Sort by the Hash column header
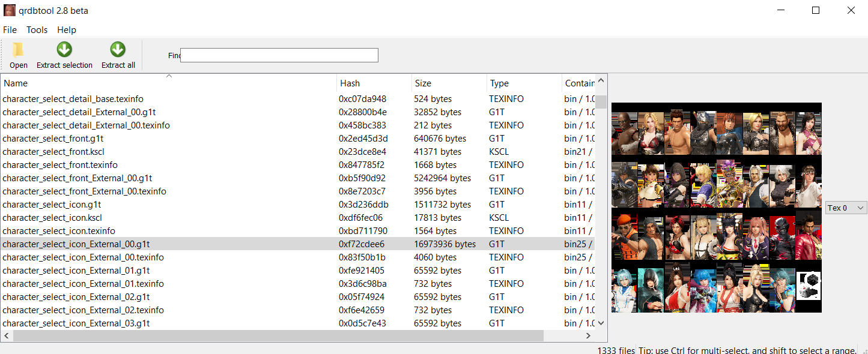 pos(374,83)
